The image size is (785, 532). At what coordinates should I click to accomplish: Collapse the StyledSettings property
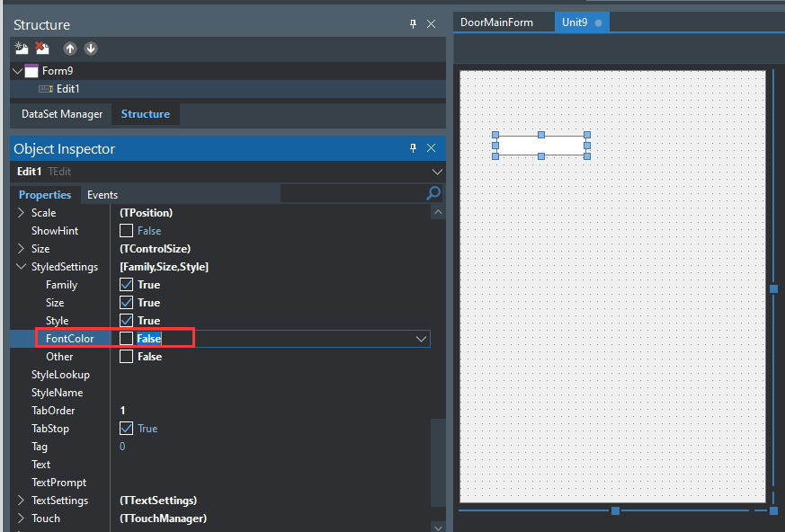click(x=21, y=267)
